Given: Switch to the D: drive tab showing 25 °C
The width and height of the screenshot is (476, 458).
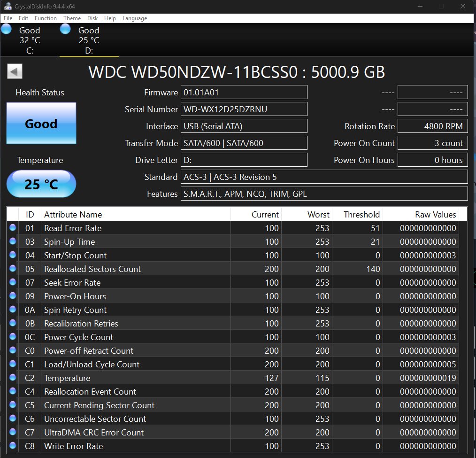Looking at the screenshot, I should [89, 40].
